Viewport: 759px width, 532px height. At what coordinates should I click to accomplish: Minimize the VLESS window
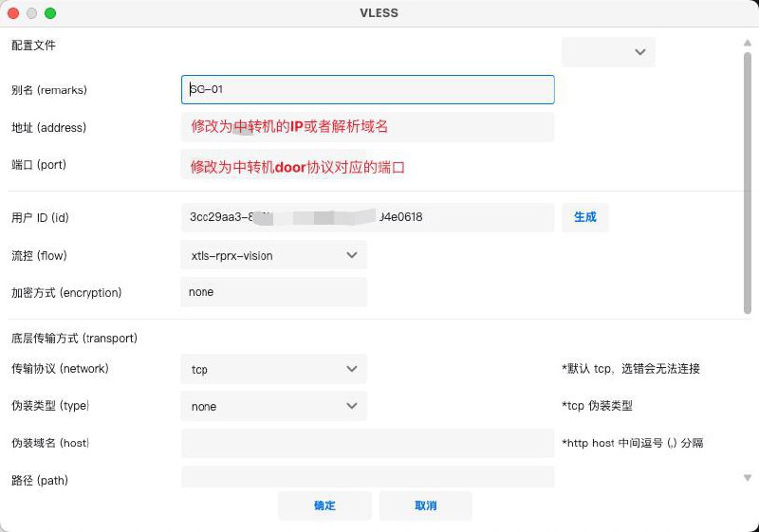pyautogui.click(x=31, y=13)
